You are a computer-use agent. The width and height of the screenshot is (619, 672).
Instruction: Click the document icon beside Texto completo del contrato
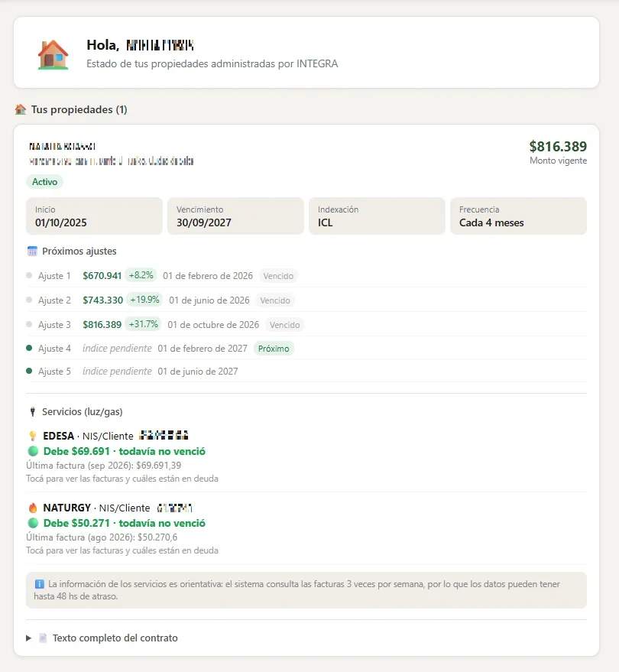[43, 638]
